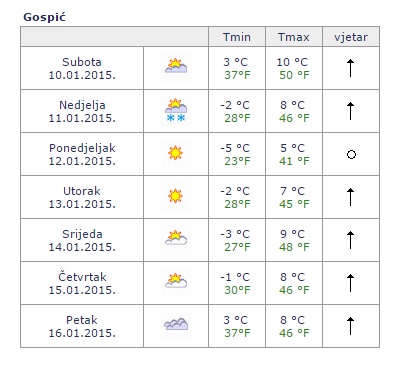402x379 pixels.
Task: Click the sun-and-cloud icon for Četvrtak
Action: pyautogui.click(x=176, y=281)
